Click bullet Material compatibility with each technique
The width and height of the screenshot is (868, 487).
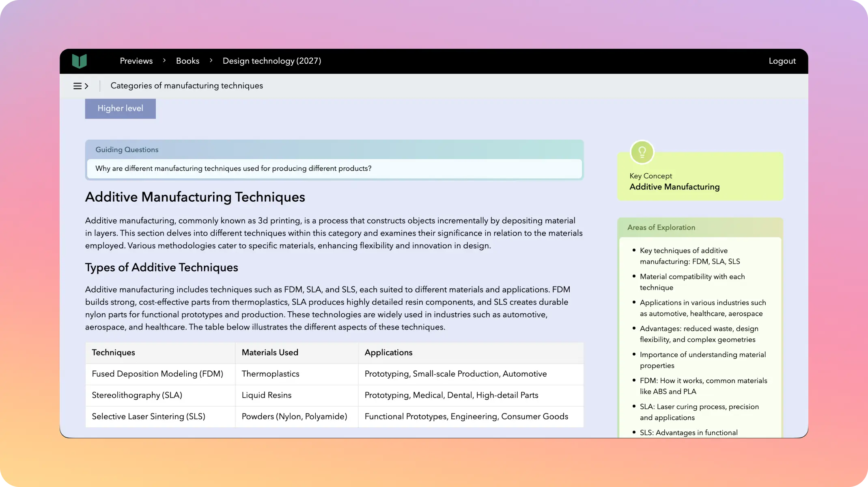click(x=692, y=282)
